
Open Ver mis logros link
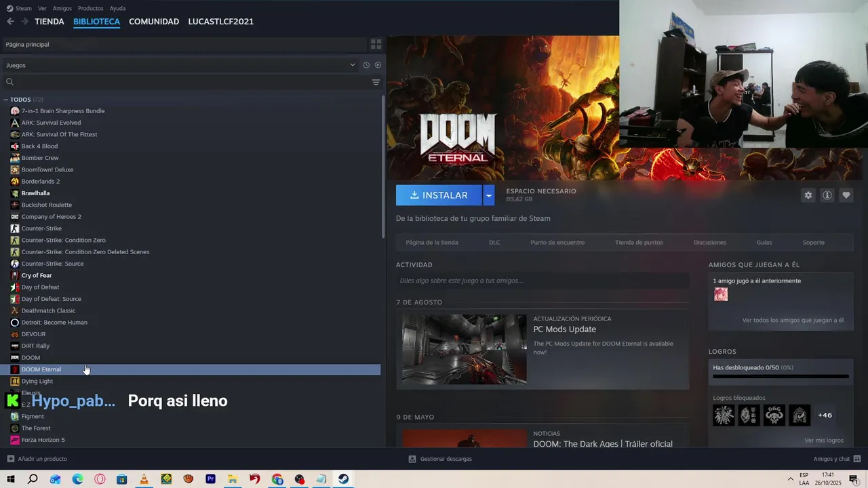[x=824, y=441]
